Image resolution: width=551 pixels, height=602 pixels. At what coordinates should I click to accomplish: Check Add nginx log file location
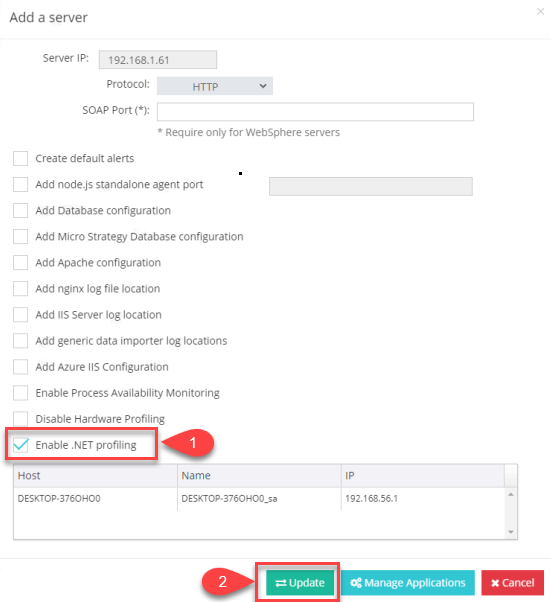pyautogui.click(x=20, y=289)
